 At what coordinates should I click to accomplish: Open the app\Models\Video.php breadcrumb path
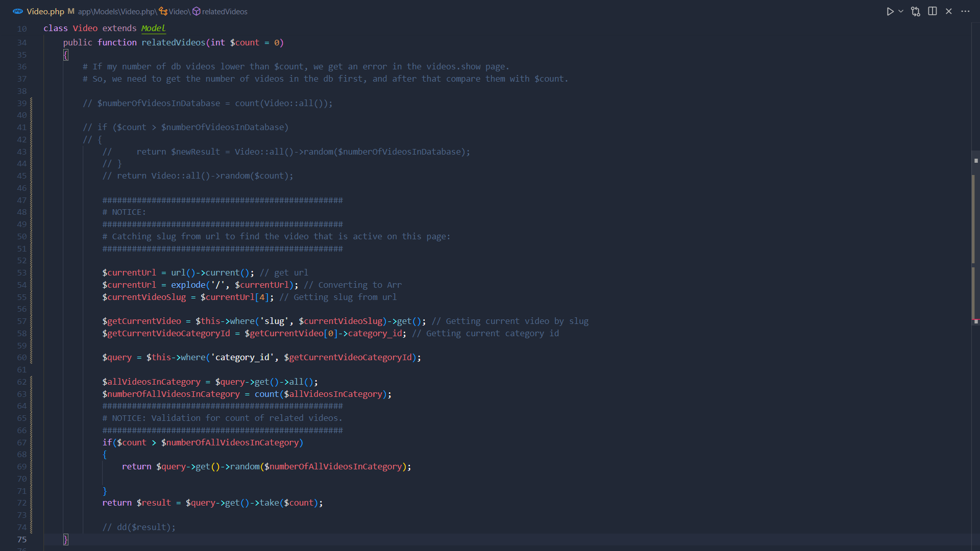coord(116,11)
